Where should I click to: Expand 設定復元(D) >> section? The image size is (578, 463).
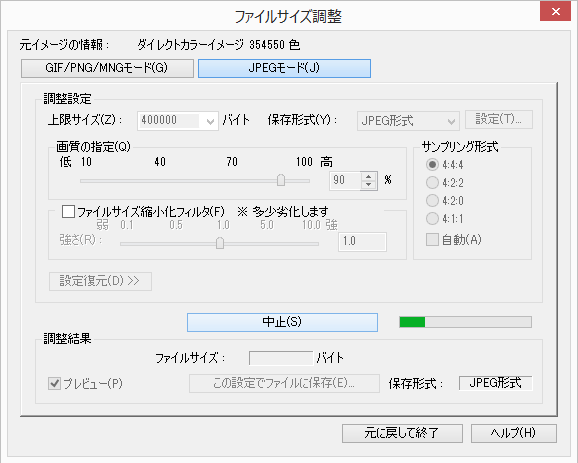(100, 281)
